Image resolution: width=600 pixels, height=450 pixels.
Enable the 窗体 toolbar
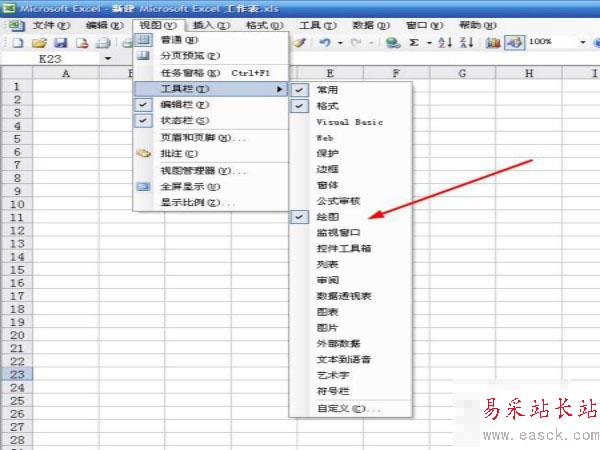[351, 185]
